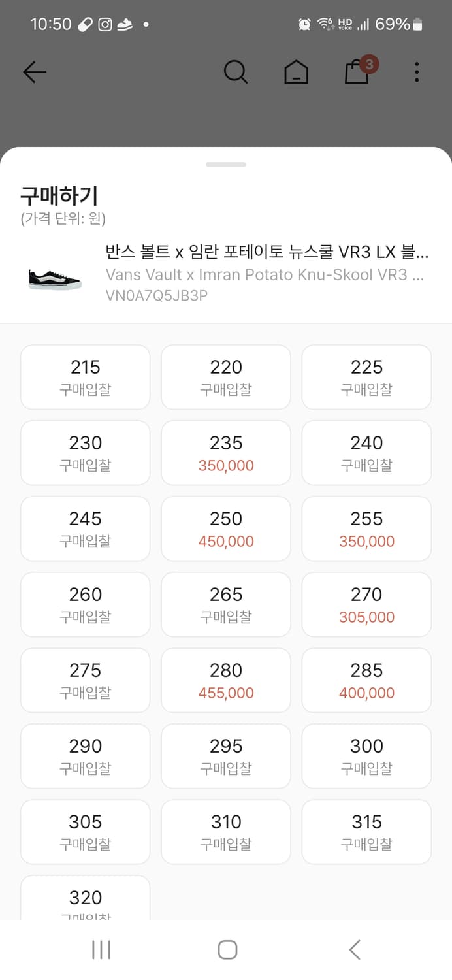Select size 320 at the bottom
Viewport: 452px width, 980px height.
85,899
